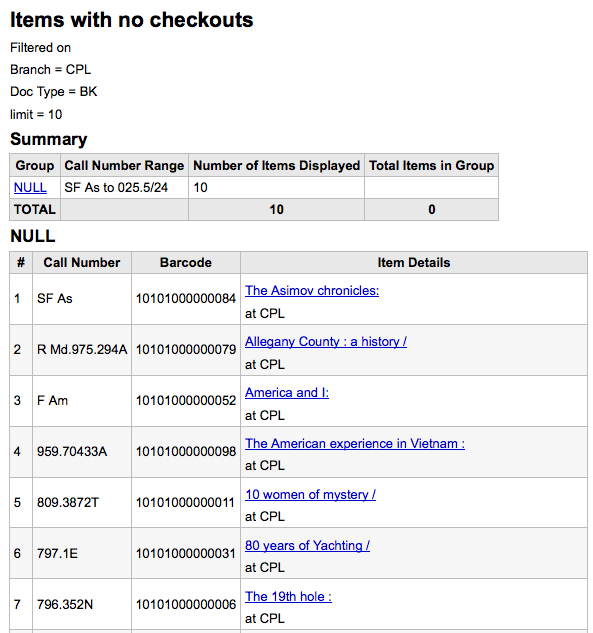Screen dimensions: 593x633
Task: Click call number 796.352N cell
Action: coord(82,604)
